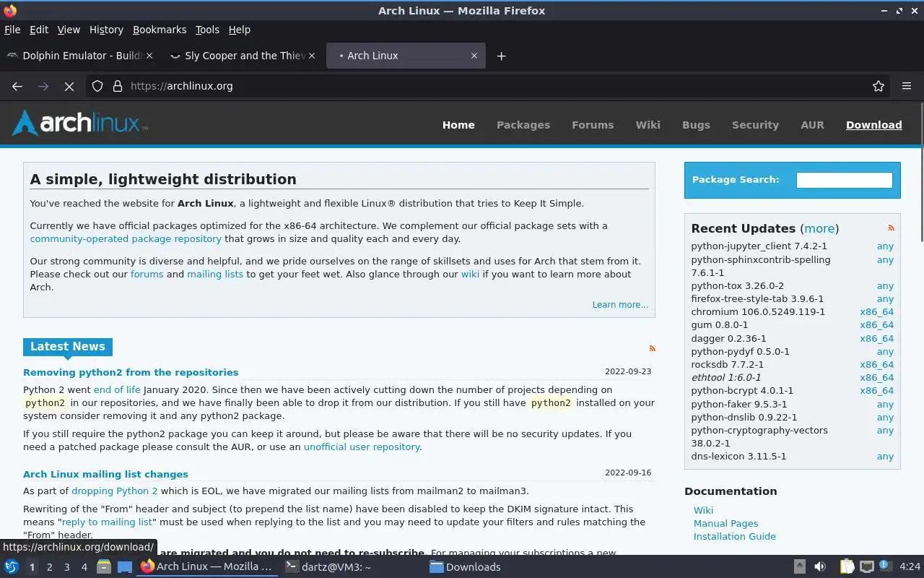Close the Sly Cooper tab

click(x=312, y=56)
